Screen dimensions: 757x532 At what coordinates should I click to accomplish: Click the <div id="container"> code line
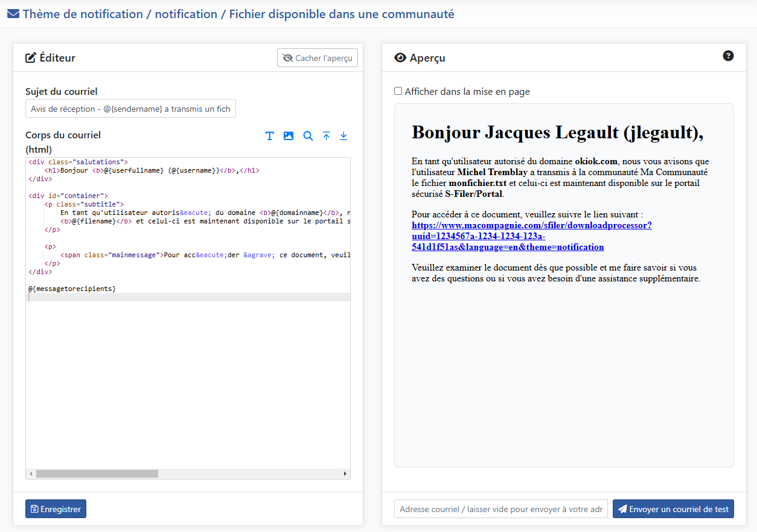click(x=68, y=196)
